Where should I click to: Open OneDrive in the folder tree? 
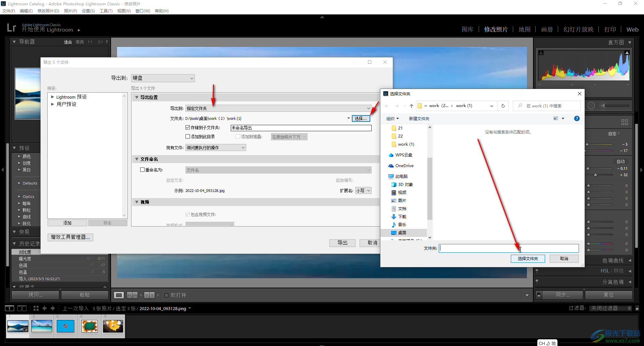click(401, 166)
